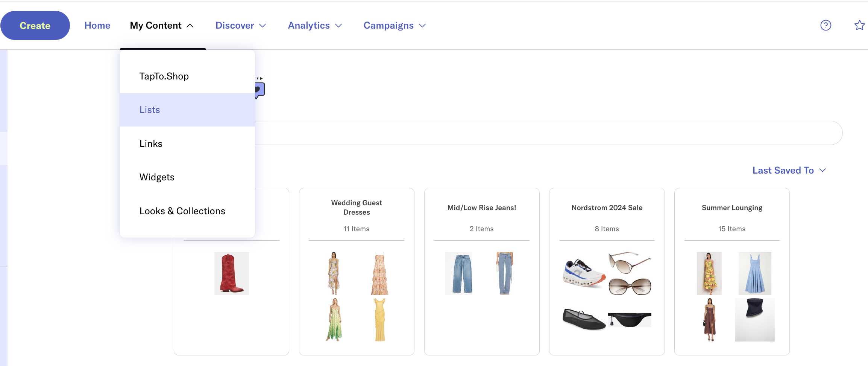The width and height of the screenshot is (868, 366).
Task: Click the heart speech bubble icon
Action: click(x=260, y=89)
